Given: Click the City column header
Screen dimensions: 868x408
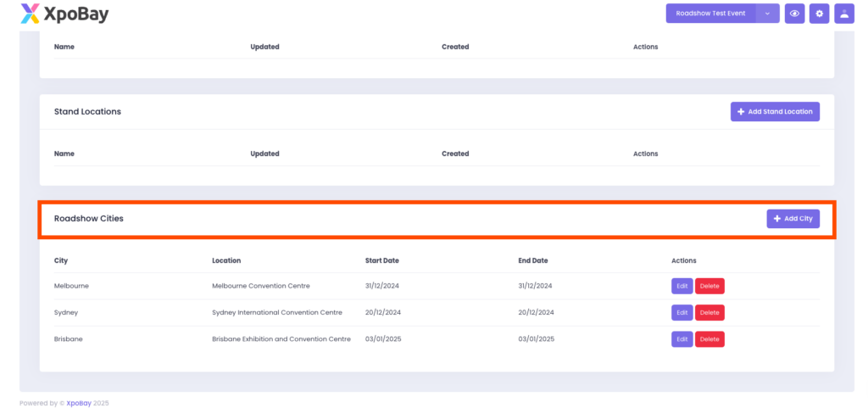Looking at the screenshot, I should (x=61, y=260).
